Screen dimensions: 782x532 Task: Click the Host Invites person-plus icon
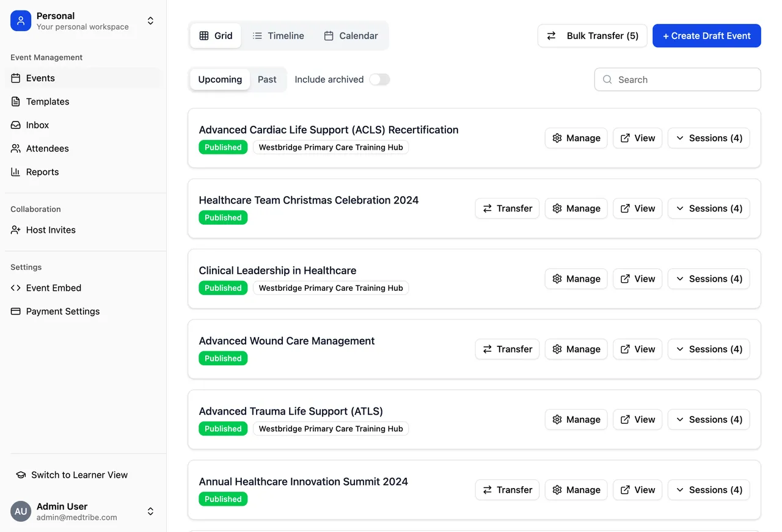click(x=15, y=230)
